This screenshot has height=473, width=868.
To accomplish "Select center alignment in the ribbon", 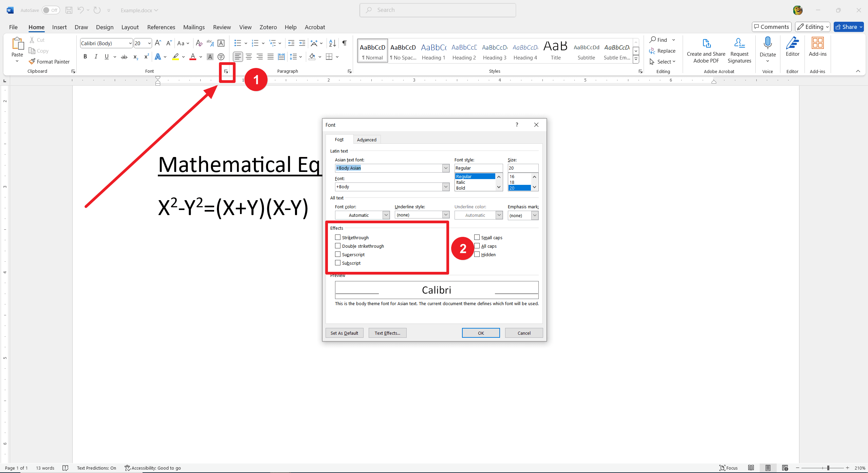I will 249,57.
